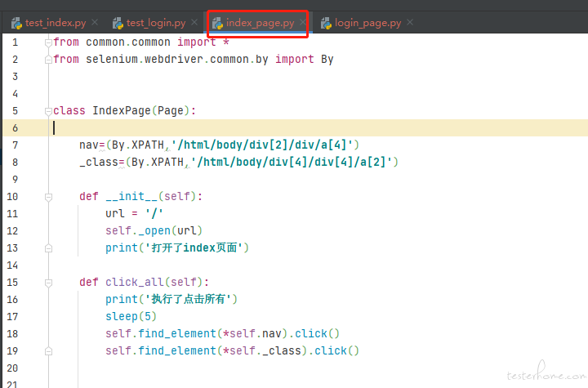The image size is (588, 388).
Task: Click 'common.common' in the first import
Action: (x=128, y=42)
